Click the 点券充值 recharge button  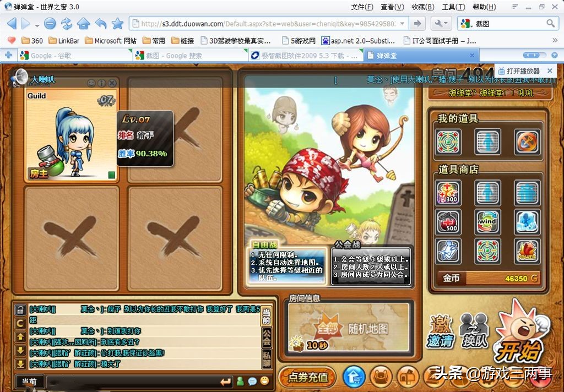point(307,377)
